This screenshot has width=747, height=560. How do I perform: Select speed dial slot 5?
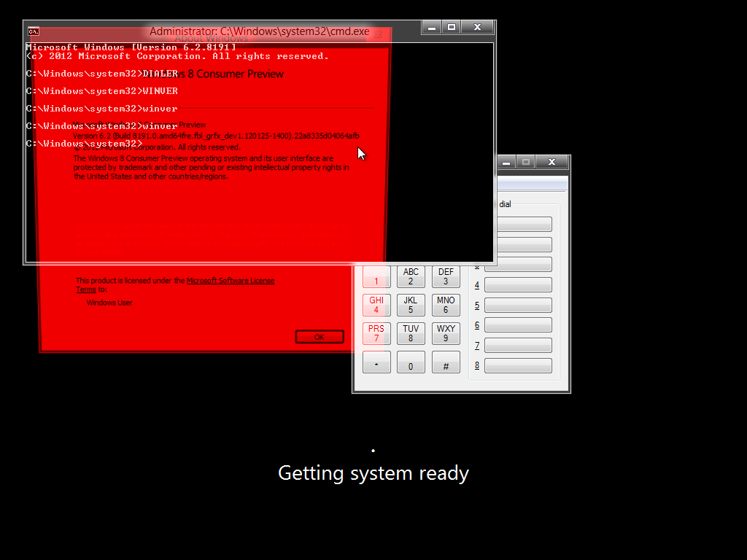(x=519, y=306)
